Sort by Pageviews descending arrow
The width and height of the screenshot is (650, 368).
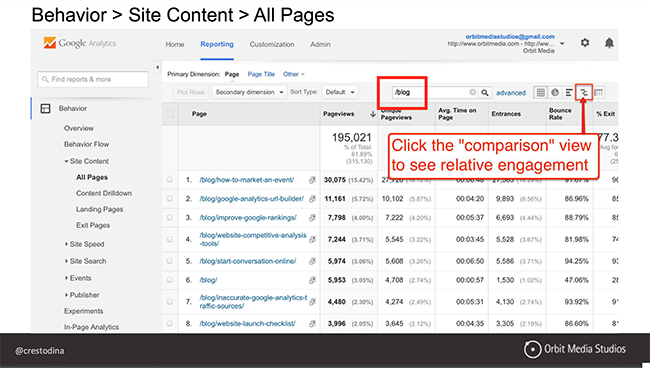(x=373, y=114)
